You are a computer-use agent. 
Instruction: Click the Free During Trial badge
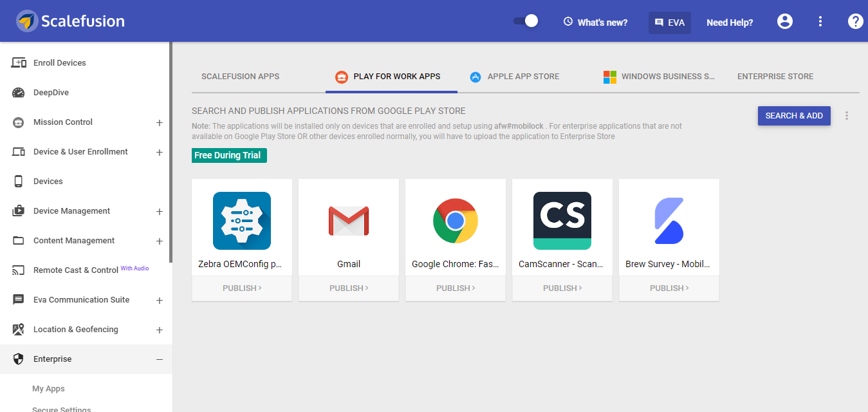tap(229, 155)
